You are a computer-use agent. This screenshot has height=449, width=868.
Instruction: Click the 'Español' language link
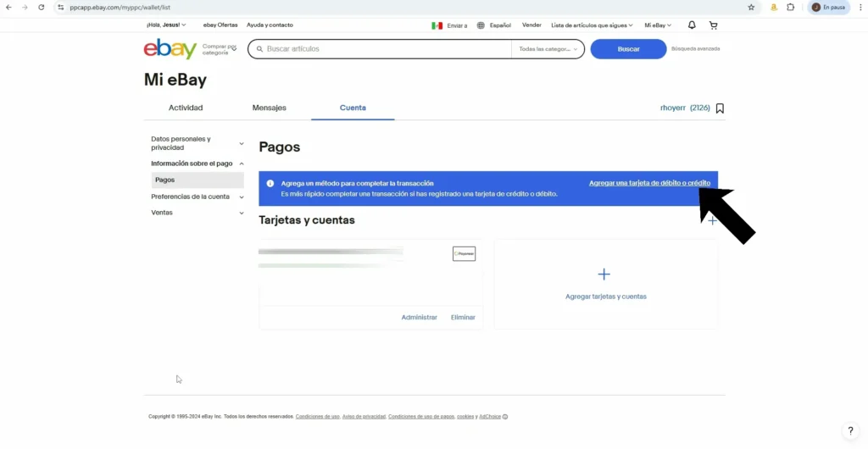[x=500, y=25]
